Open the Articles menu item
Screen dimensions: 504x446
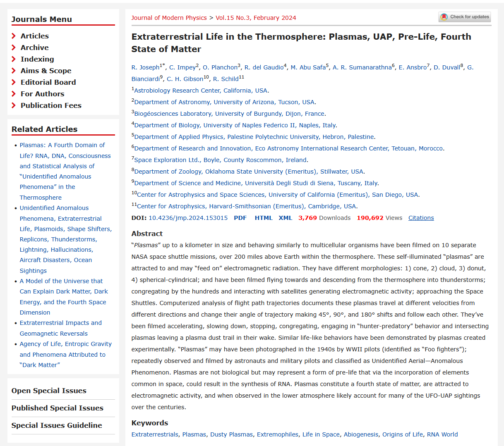35,36
